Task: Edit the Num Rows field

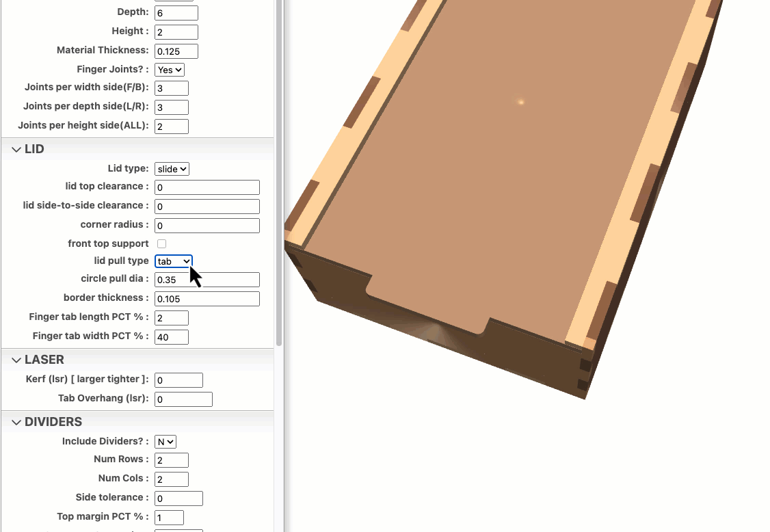Action: pos(172,460)
